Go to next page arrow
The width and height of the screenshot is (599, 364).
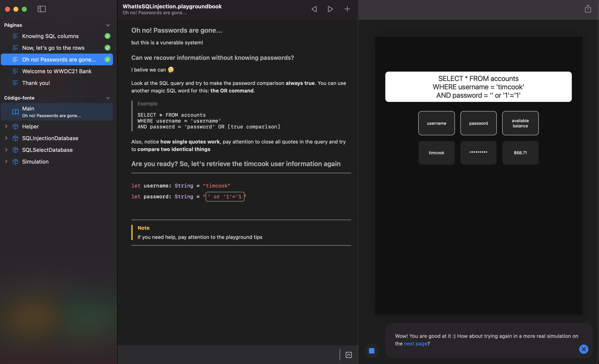point(330,9)
